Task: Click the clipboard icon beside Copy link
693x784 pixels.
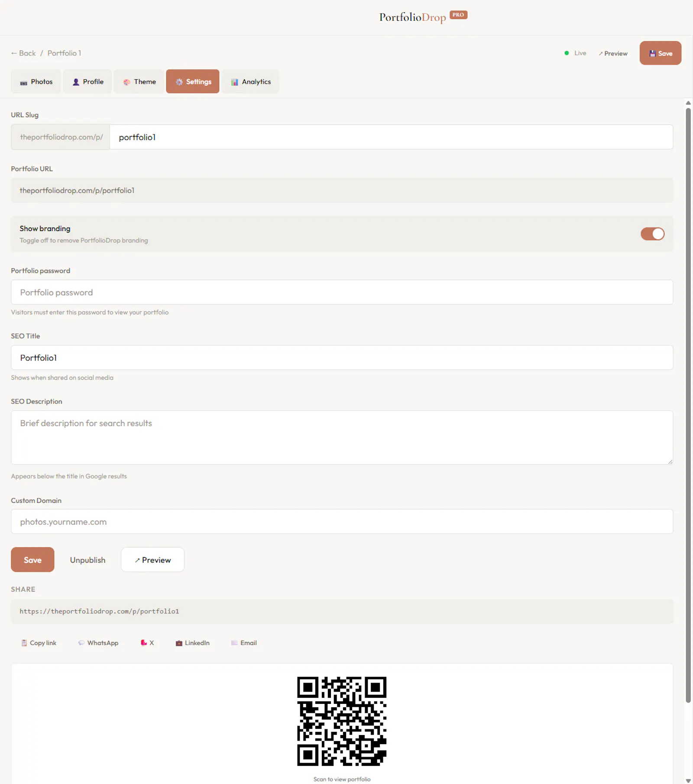Action: (x=24, y=643)
